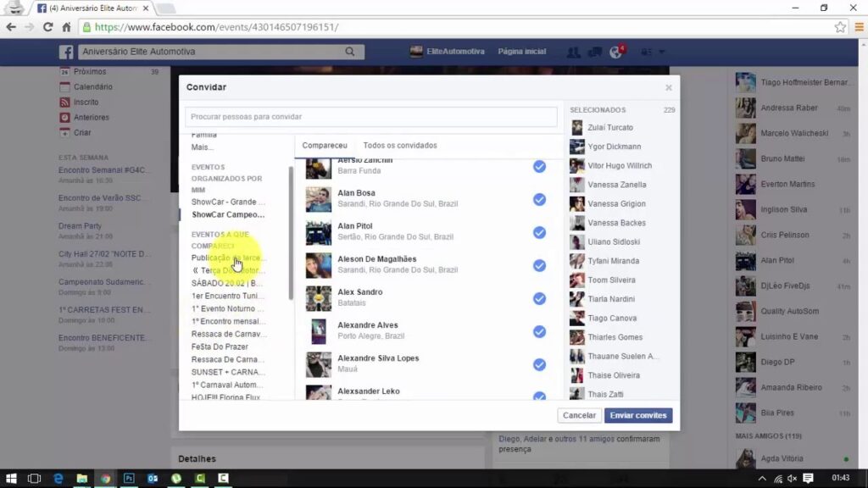Click the Facebook logo icon
This screenshot has width=868, height=488.
pos(66,52)
